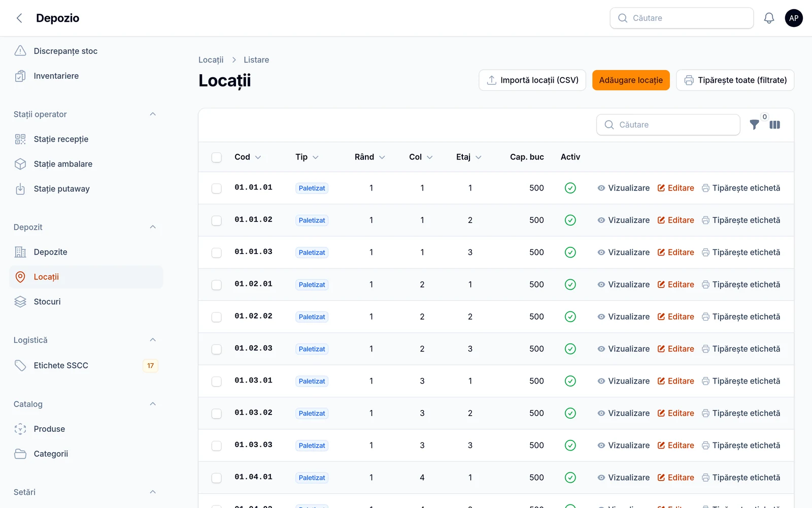Check the row 01.03.01 checkbox

coord(217,382)
